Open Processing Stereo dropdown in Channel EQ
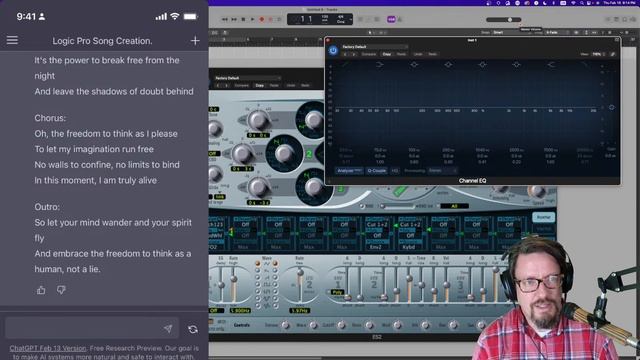This screenshot has width=640, height=360. pyautogui.click(x=442, y=171)
